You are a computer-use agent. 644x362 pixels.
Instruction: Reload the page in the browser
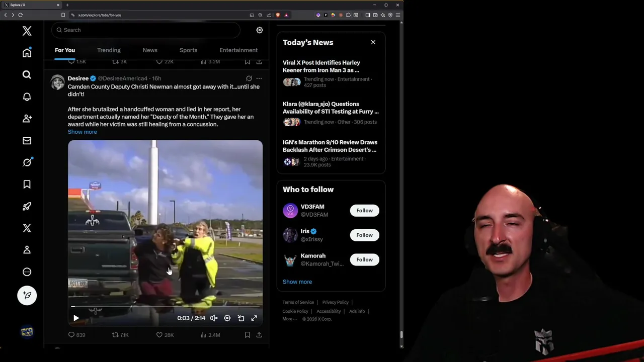click(x=21, y=15)
